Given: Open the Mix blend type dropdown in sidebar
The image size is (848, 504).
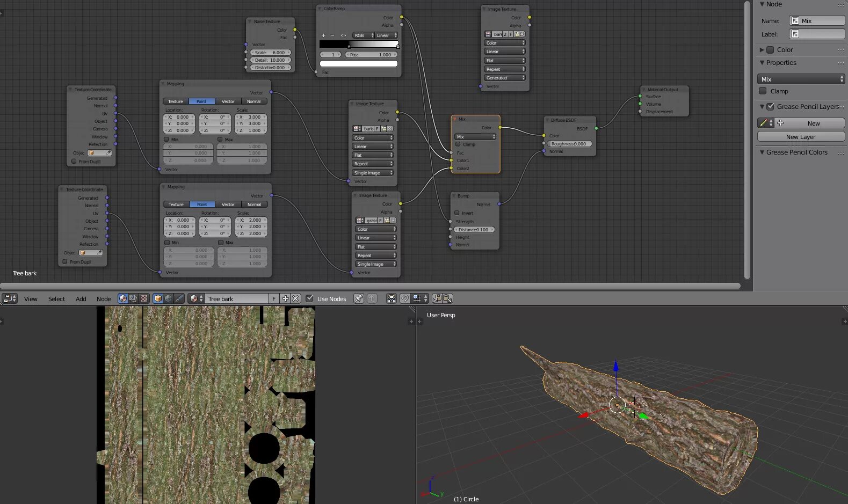Looking at the screenshot, I should tap(801, 79).
